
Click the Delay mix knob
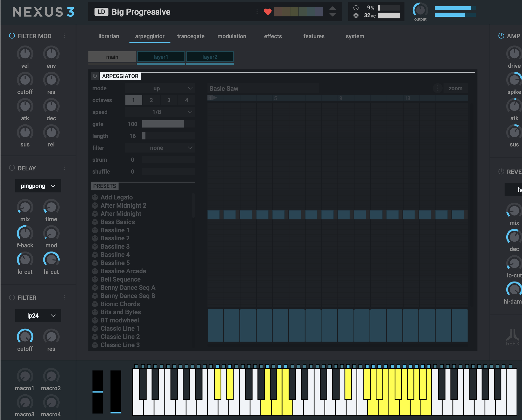point(25,207)
